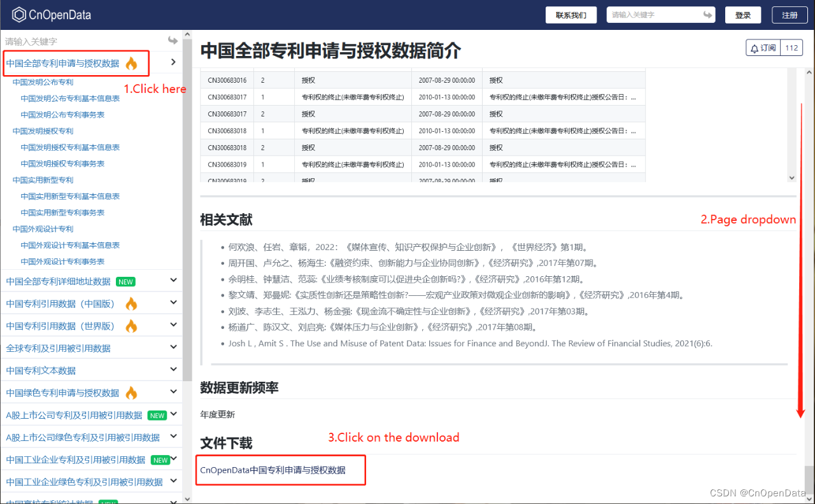This screenshot has width=815, height=504.
Task: Expand A股上市公司专利及引用被引用数据 chevron
Action: pyautogui.click(x=173, y=414)
